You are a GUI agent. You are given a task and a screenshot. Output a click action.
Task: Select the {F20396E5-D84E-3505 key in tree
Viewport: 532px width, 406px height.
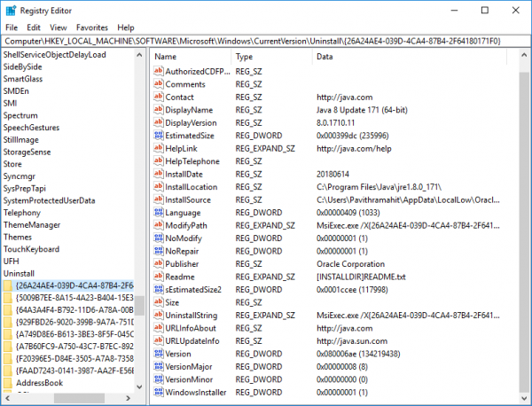pyautogui.click(x=74, y=358)
